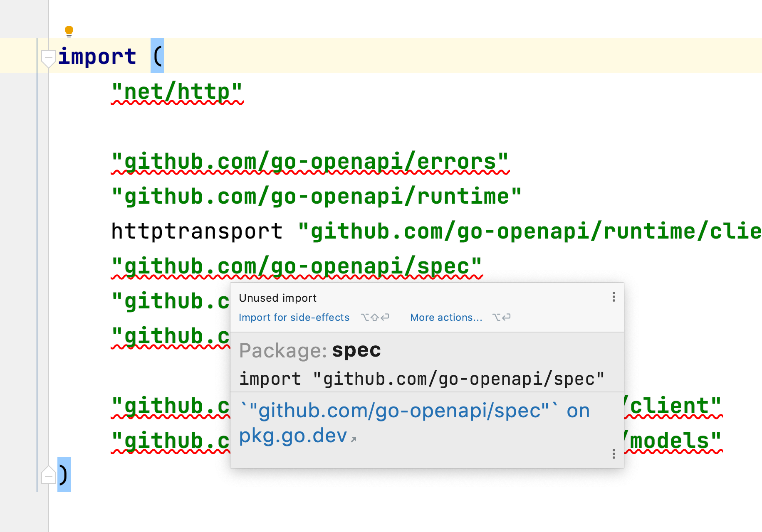
Task: Click the ⌥⇧⏎ shortcut hint icon
Action: pos(374,317)
